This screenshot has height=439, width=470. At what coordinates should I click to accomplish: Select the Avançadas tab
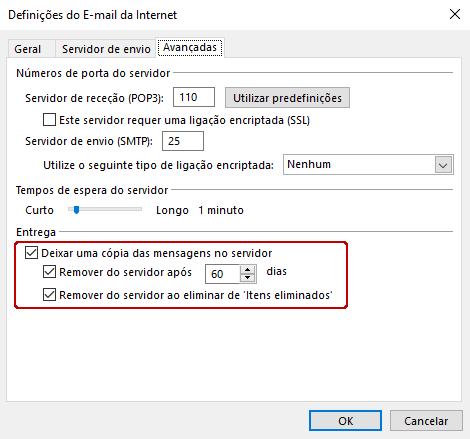[190, 47]
